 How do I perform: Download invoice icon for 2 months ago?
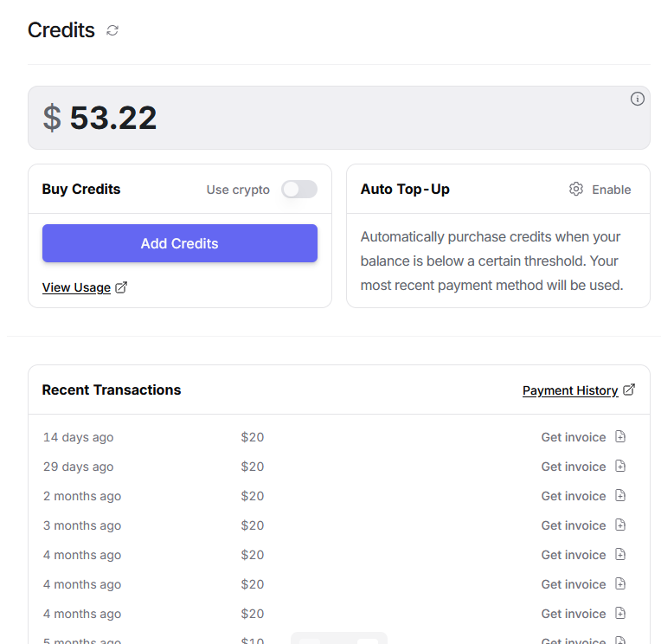tap(620, 495)
